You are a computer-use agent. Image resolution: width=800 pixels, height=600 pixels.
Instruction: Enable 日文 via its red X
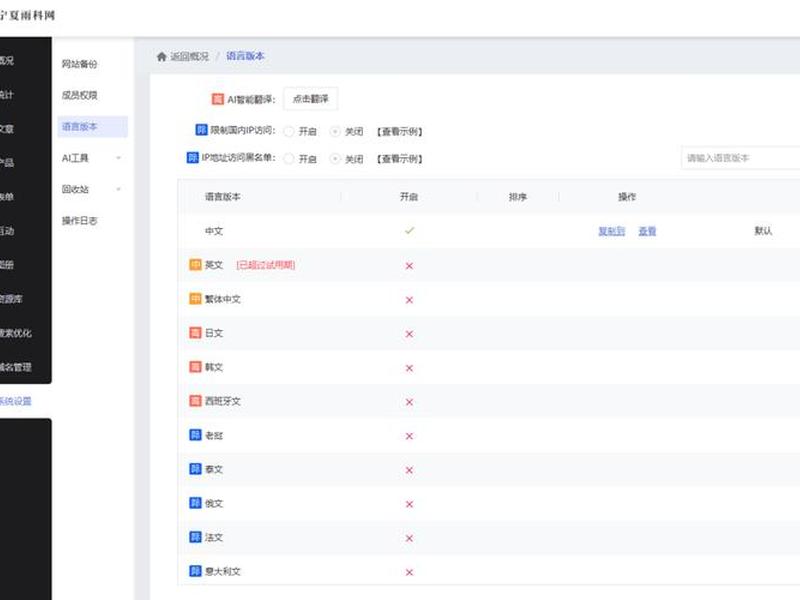[409, 334]
